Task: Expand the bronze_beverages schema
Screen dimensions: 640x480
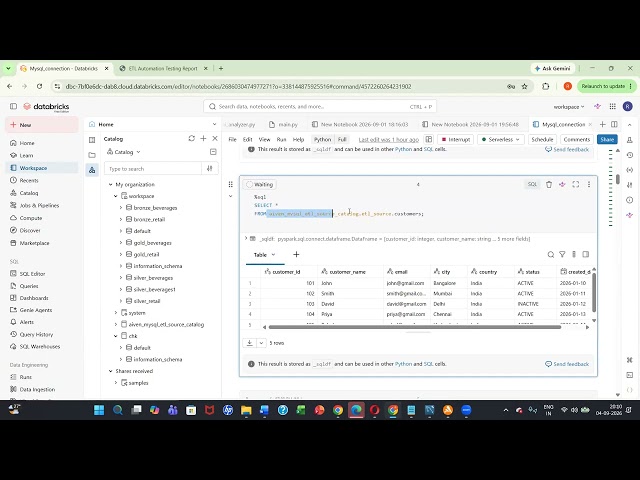Action: [x=121, y=208]
